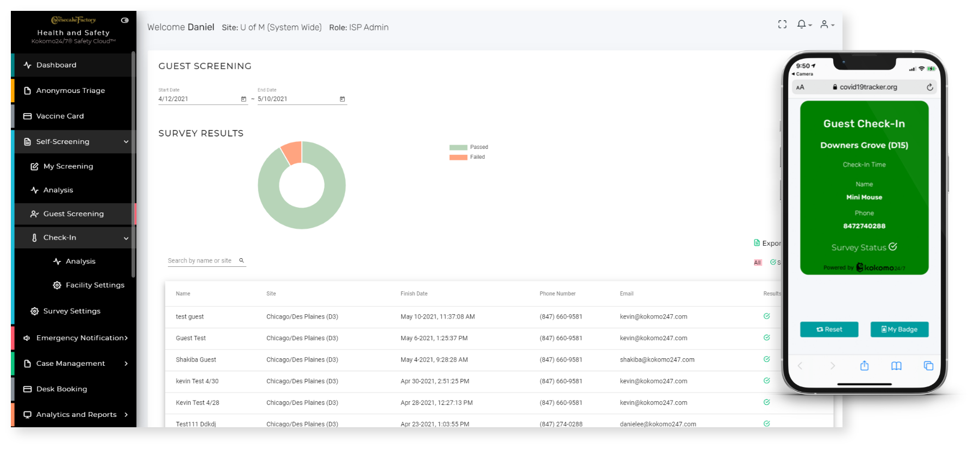Open the End Date calendar picker icon
980x468 pixels.
pyautogui.click(x=342, y=99)
